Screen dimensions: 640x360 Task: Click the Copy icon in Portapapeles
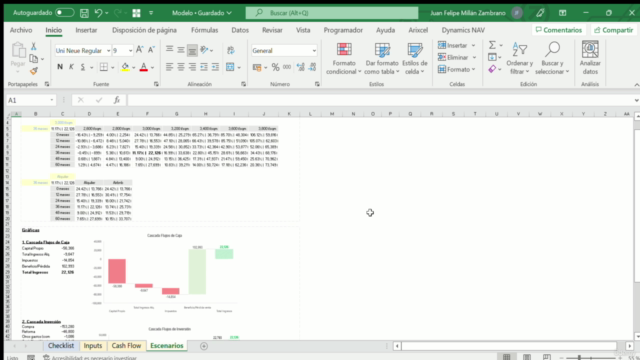[34, 59]
